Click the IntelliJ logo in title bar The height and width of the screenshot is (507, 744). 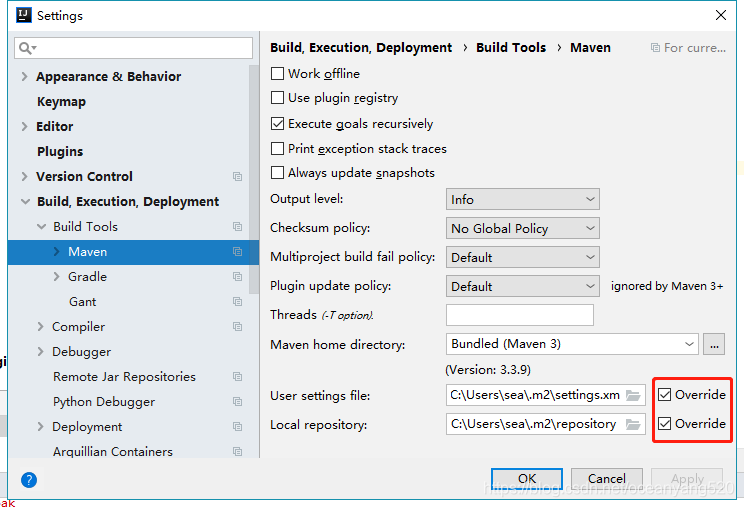tap(24, 15)
